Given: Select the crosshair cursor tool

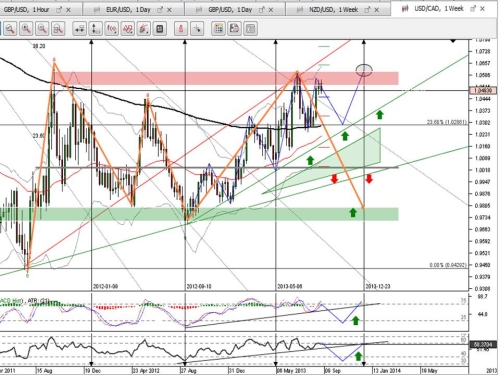Looking at the screenshot, I should point(197,29).
